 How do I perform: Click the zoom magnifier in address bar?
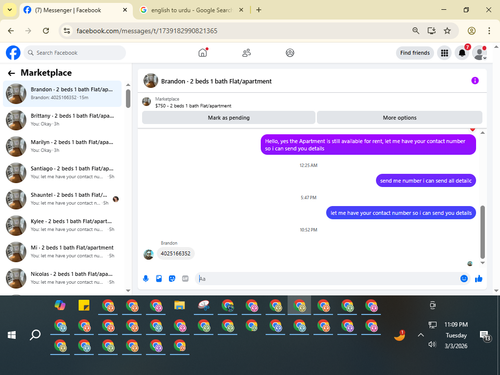415,31
